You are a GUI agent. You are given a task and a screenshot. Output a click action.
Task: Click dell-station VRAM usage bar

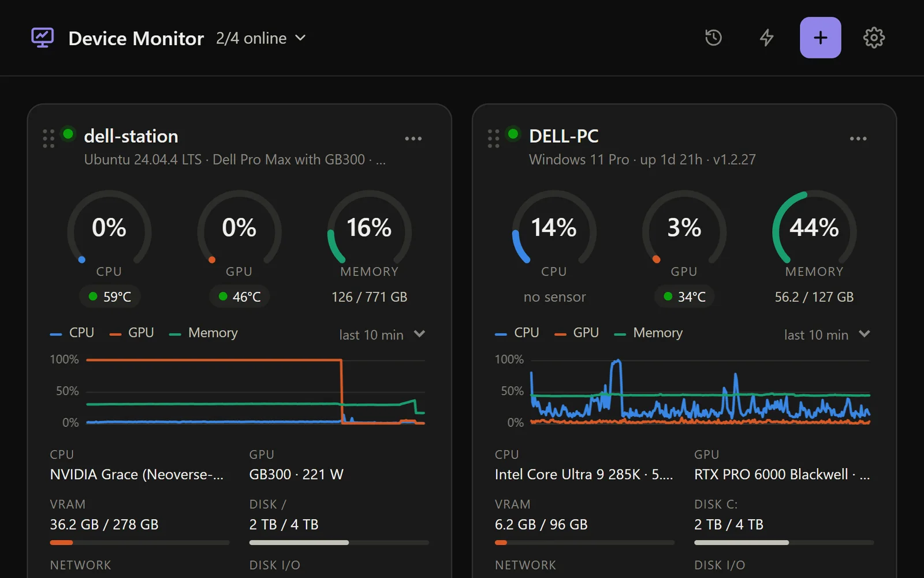coord(140,543)
